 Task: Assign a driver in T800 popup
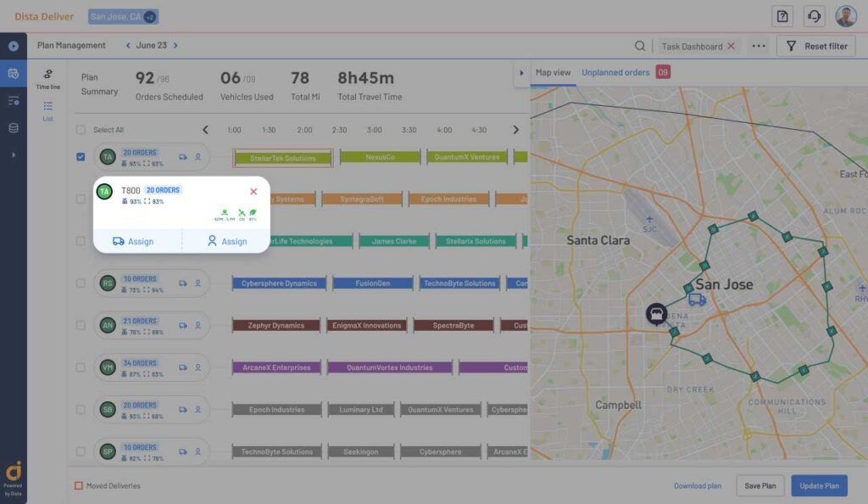tap(227, 242)
